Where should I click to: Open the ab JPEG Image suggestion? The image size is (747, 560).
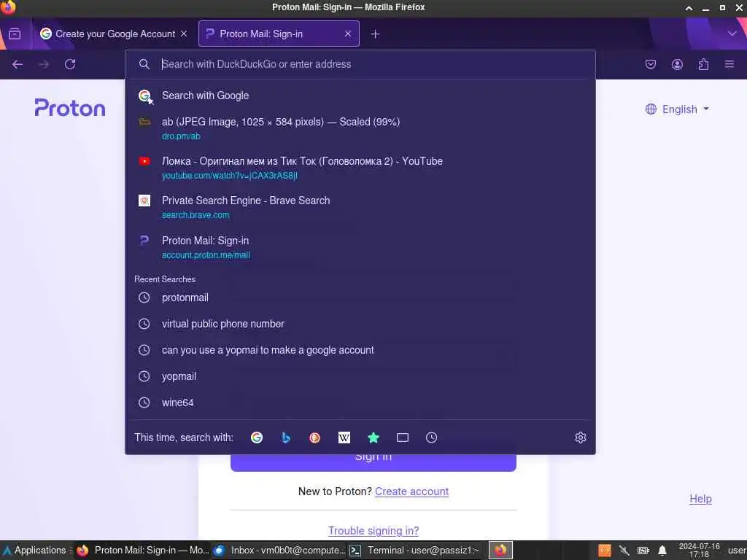point(360,128)
